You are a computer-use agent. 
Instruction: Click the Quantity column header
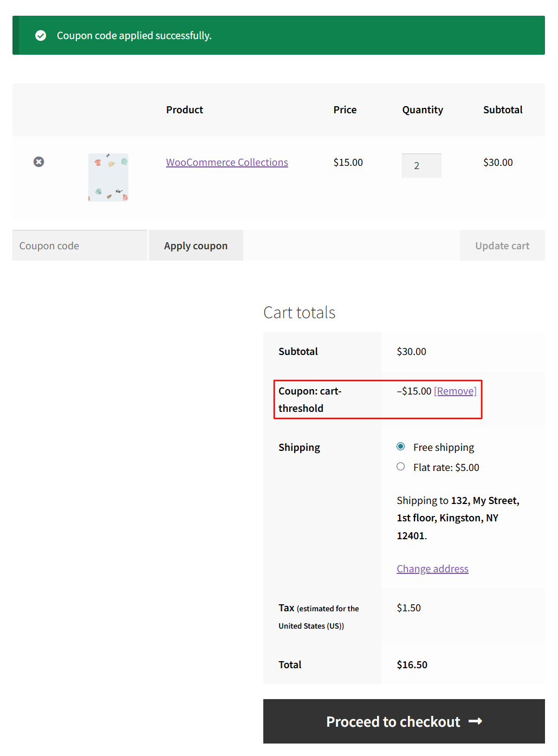[x=423, y=110]
